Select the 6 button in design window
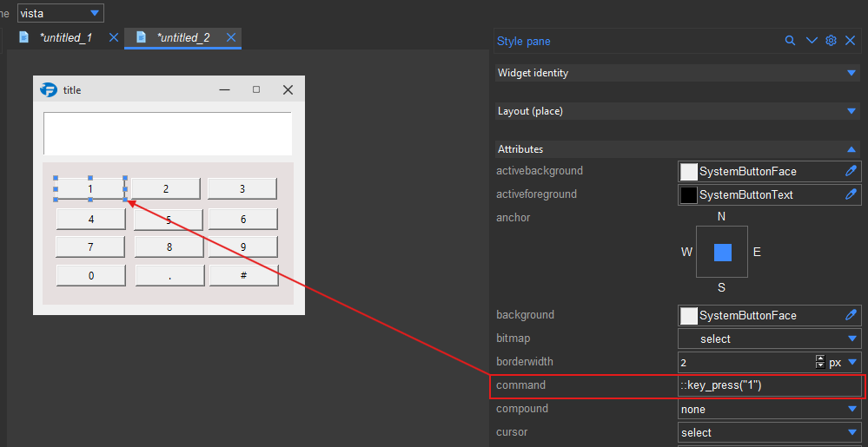868x447 pixels. click(243, 219)
